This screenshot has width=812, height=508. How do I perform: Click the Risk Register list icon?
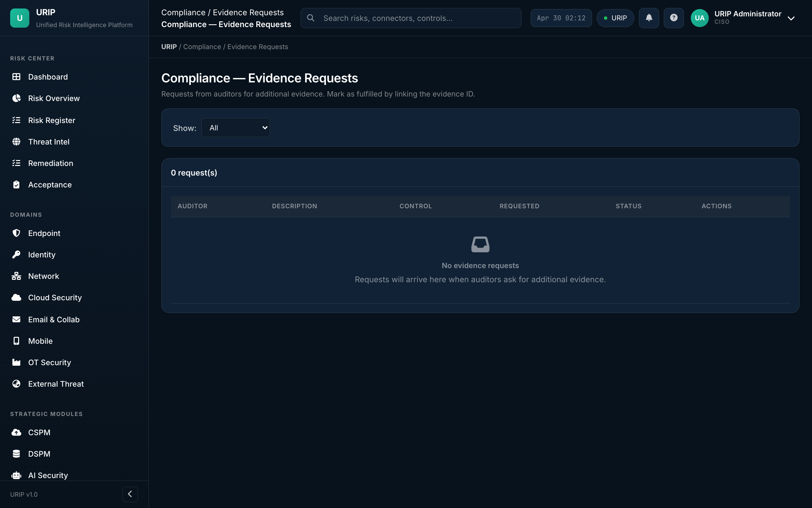(x=16, y=120)
